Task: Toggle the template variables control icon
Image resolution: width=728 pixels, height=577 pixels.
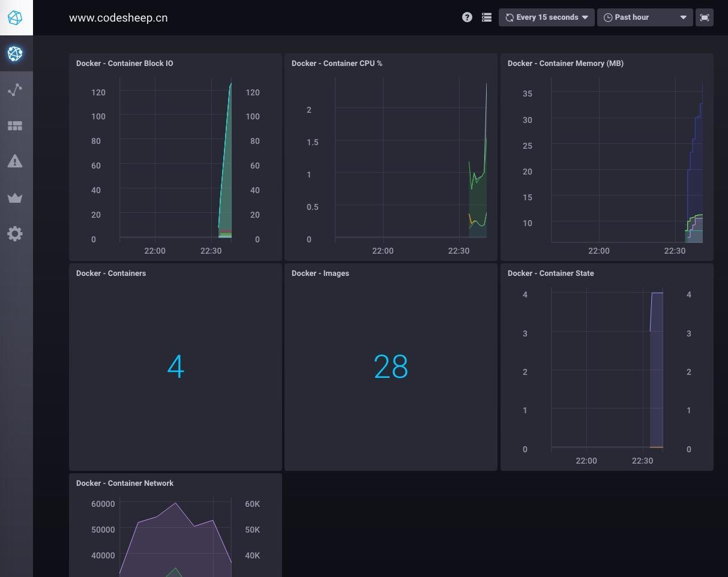Action: click(x=487, y=17)
